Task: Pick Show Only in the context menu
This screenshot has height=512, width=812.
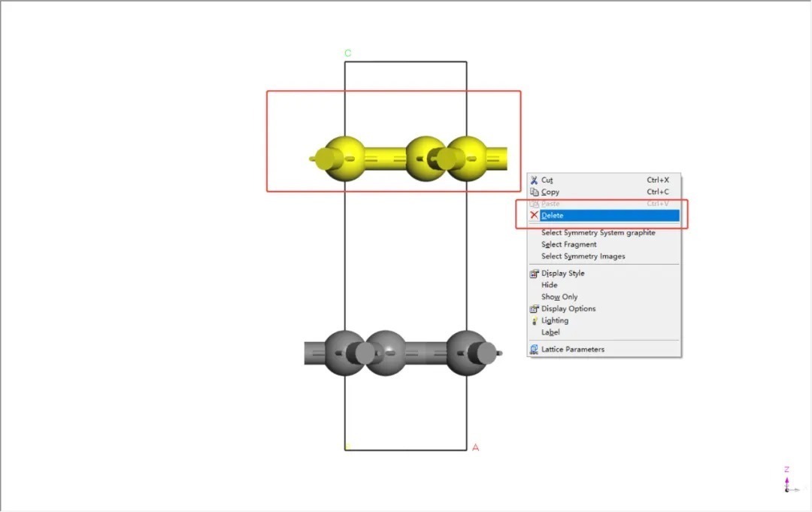Action: [x=559, y=297]
